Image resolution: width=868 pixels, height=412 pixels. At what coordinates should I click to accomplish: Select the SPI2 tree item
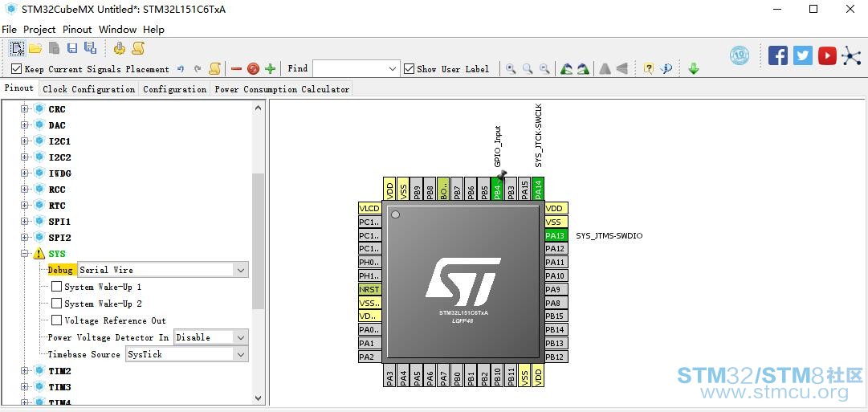coord(59,238)
